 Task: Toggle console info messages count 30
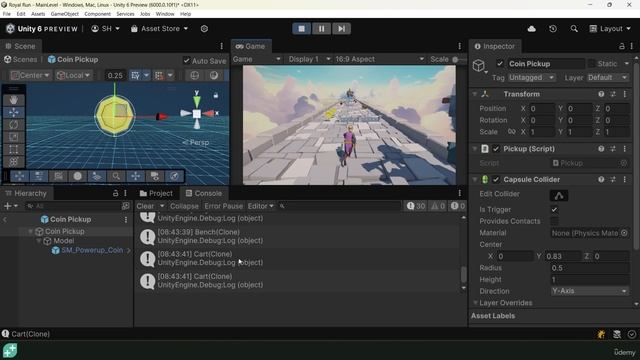pos(416,206)
